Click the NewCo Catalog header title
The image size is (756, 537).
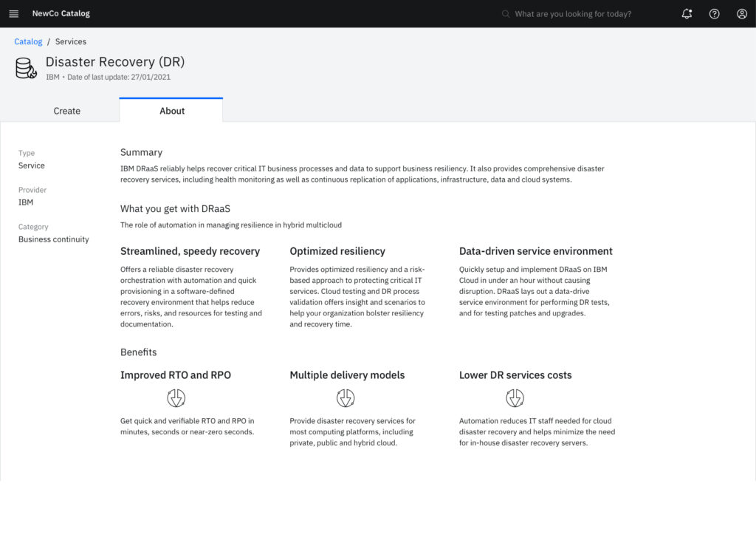[x=61, y=13]
